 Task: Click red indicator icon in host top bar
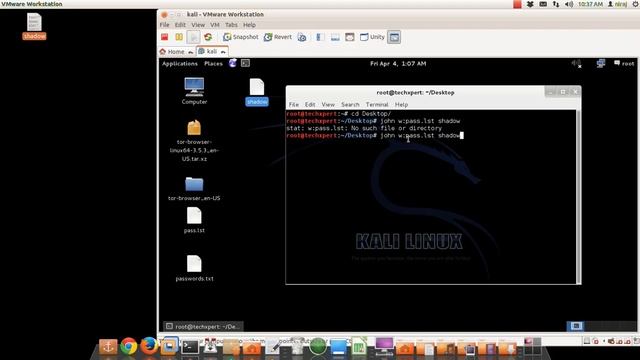coord(517,4)
